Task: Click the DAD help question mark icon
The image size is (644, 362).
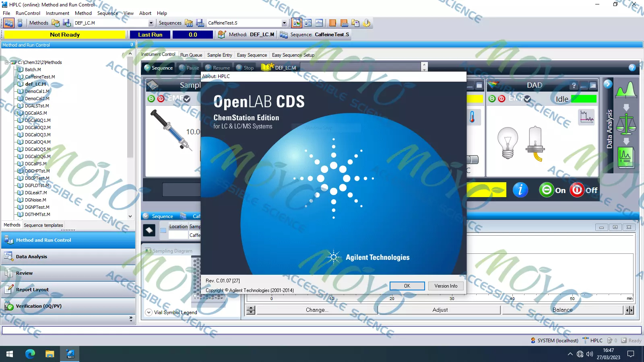Action: (x=574, y=85)
